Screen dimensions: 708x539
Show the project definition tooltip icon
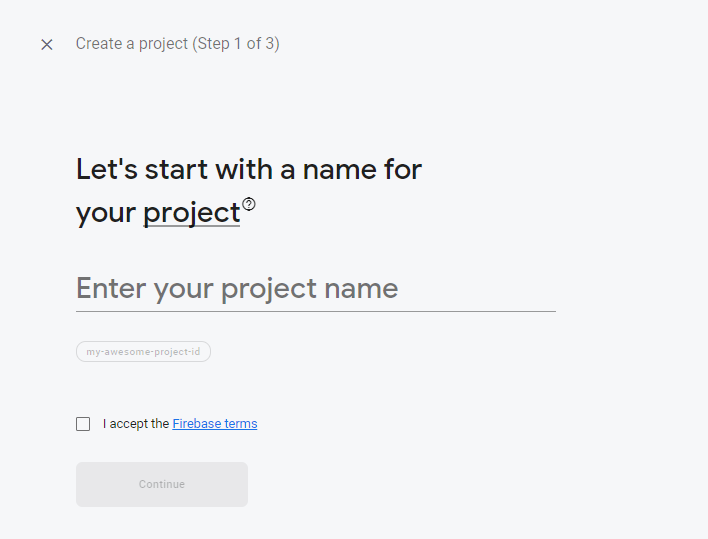(249, 204)
